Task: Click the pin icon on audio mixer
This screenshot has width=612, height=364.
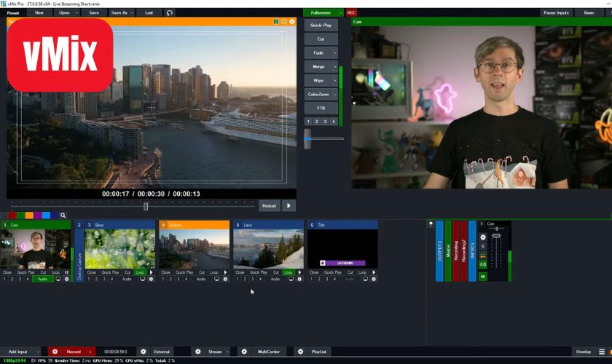Action: 431,224
